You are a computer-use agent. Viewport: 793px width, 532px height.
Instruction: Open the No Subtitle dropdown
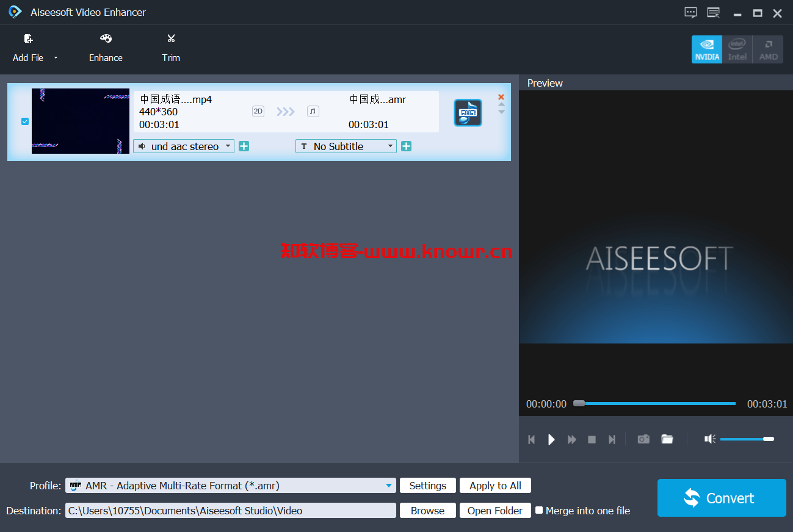[x=346, y=146]
